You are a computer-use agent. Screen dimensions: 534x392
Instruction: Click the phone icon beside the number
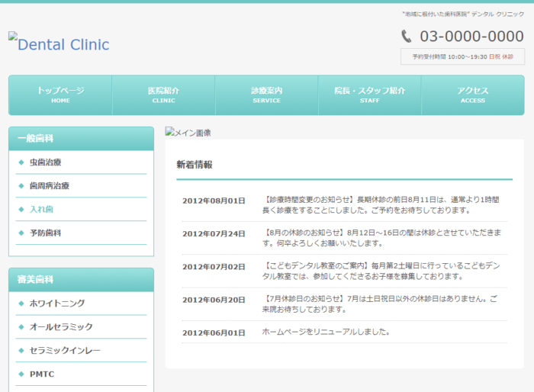pos(407,36)
